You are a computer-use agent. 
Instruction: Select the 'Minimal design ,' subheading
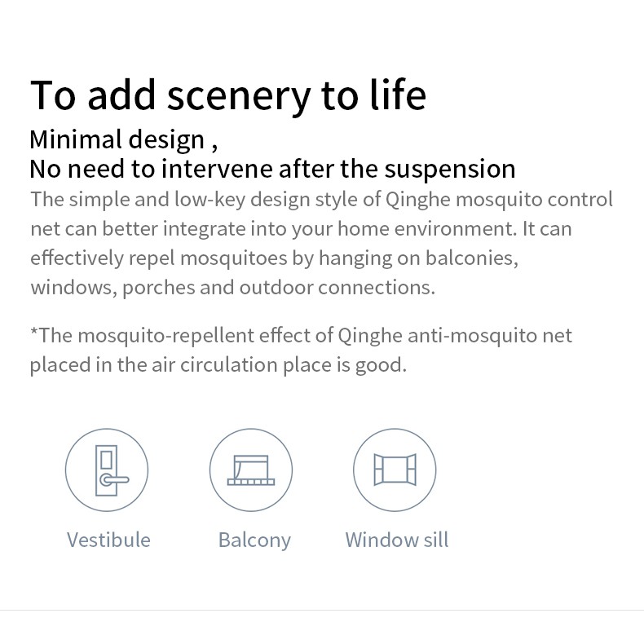[x=124, y=140]
